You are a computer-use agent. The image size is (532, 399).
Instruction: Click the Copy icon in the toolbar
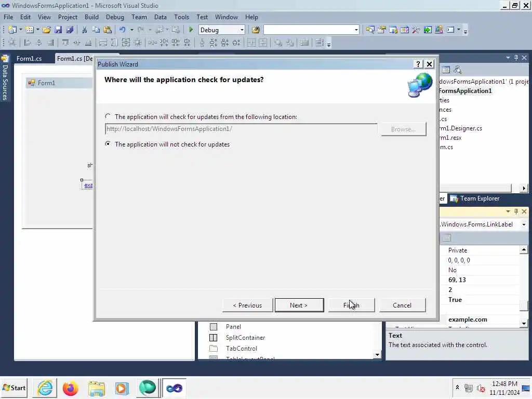(96, 30)
